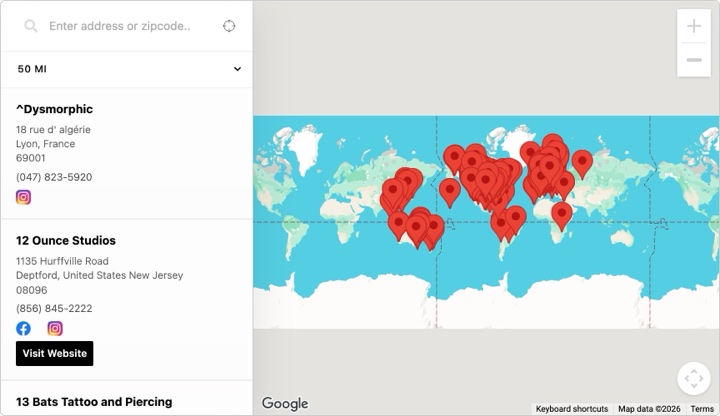Click the lone pin in the Atlantic
The width and height of the screenshot is (720, 416).
(x=450, y=192)
